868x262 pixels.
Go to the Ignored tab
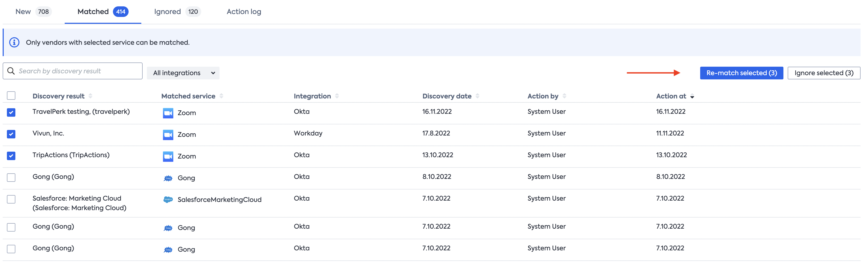tap(177, 12)
